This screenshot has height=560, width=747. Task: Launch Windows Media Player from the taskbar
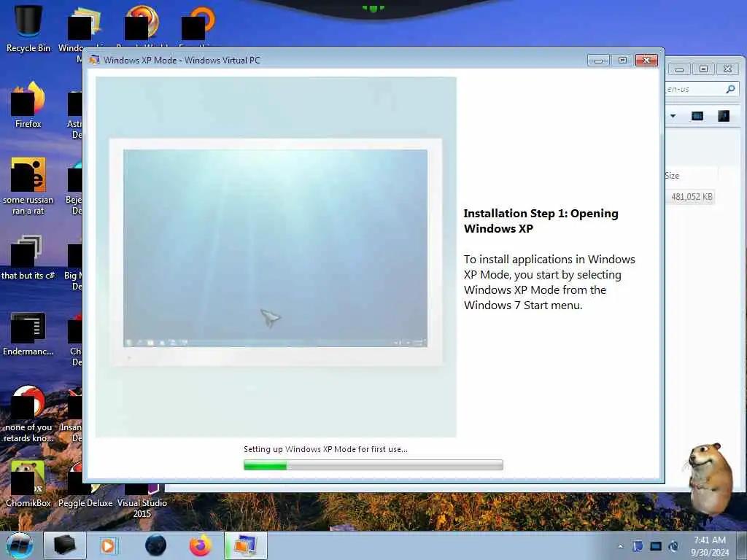[x=108, y=545]
